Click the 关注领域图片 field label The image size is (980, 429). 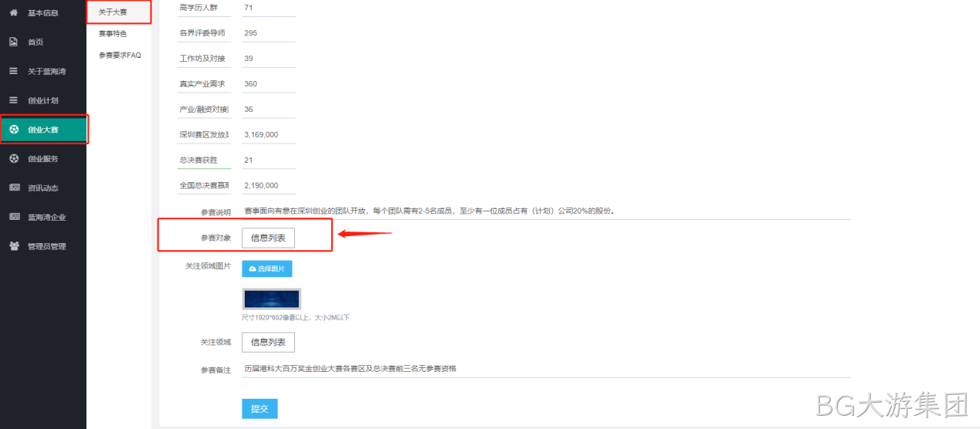coord(208,266)
